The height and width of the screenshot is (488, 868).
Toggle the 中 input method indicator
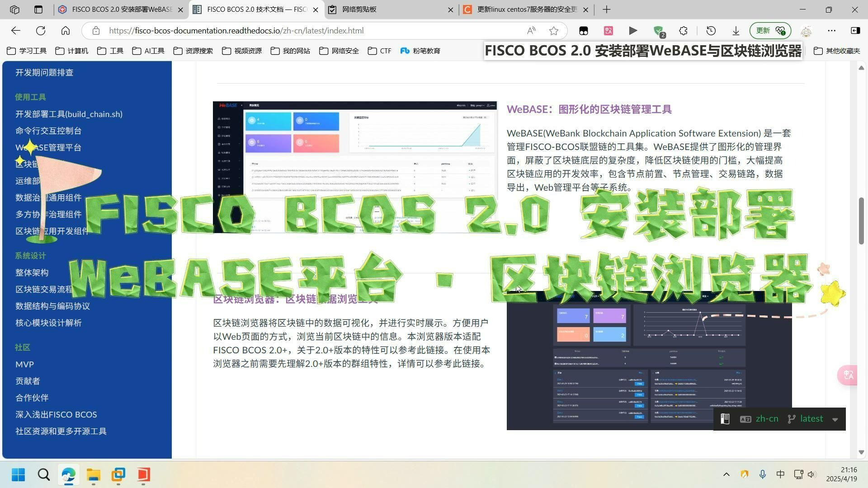tap(780, 474)
